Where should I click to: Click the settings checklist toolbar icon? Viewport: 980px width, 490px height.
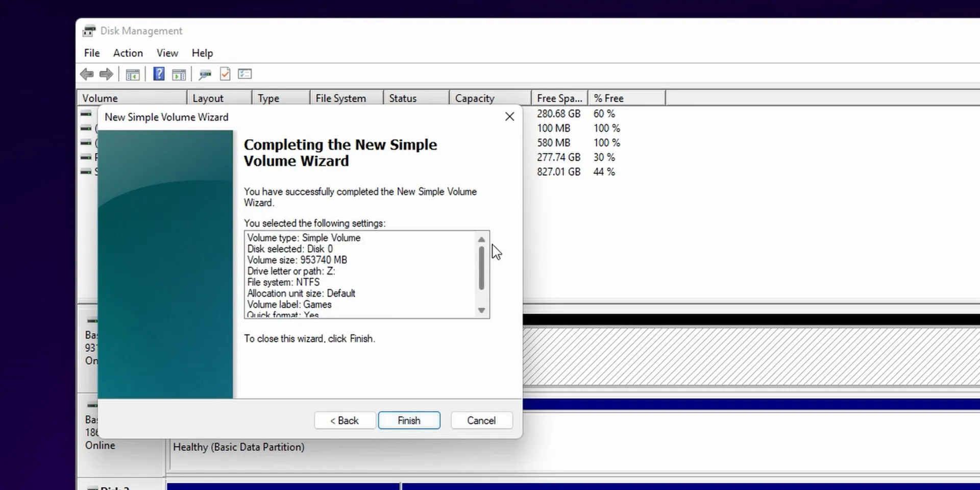coord(245,74)
